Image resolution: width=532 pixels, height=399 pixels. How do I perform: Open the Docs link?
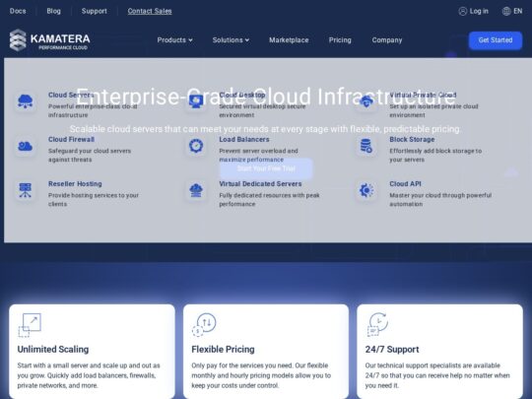(18, 11)
